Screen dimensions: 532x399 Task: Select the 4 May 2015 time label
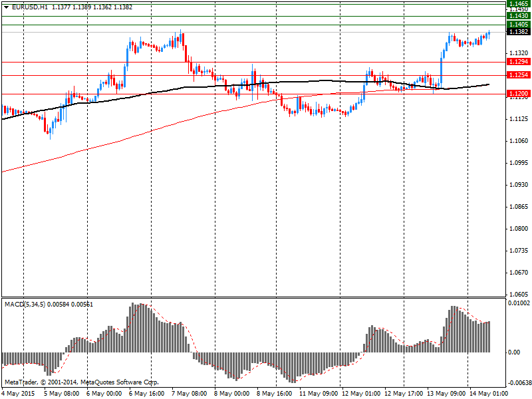pyautogui.click(x=19, y=394)
